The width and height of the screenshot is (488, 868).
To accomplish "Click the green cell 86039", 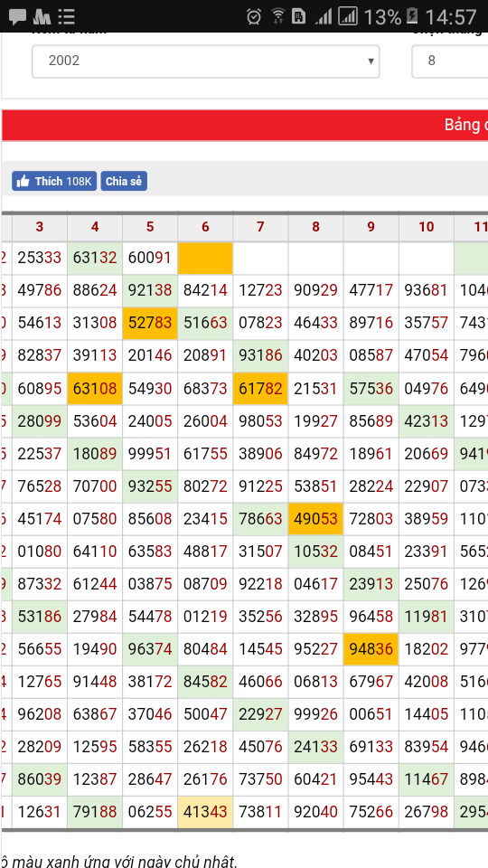I will tap(39, 779).
